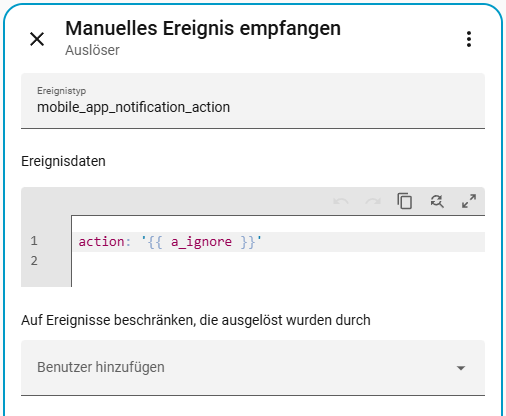Click the Auf Ereignisse beschränken label
Image resolution: width=506 pixels, height=416 pixels.
click(x=196, y=320)
